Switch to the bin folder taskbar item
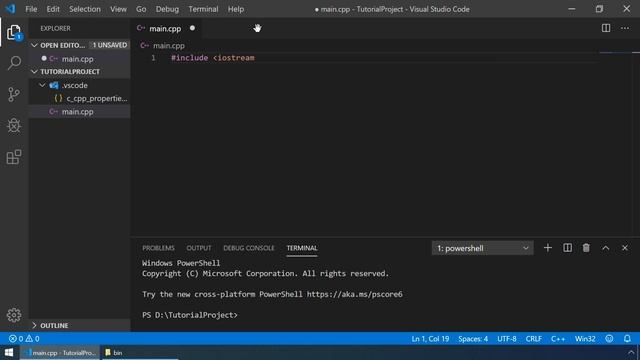640x360 pixels. (139, 352)
